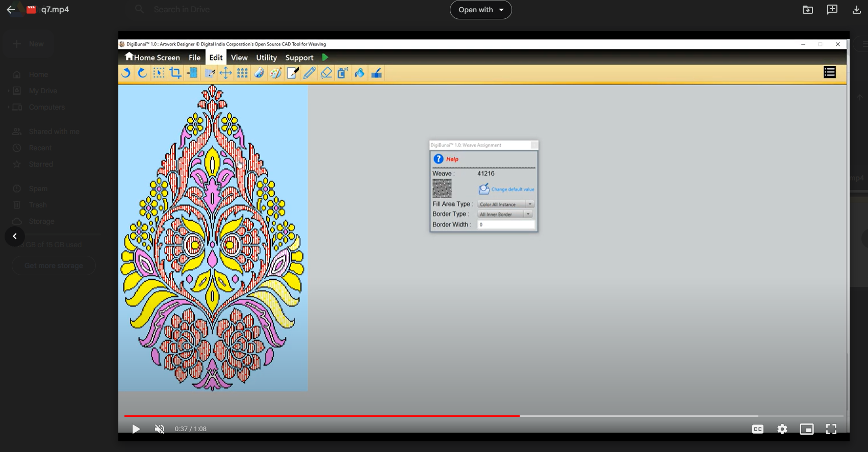Open the blue color palette icon
The image size is (868, 452).
(259, 73)
